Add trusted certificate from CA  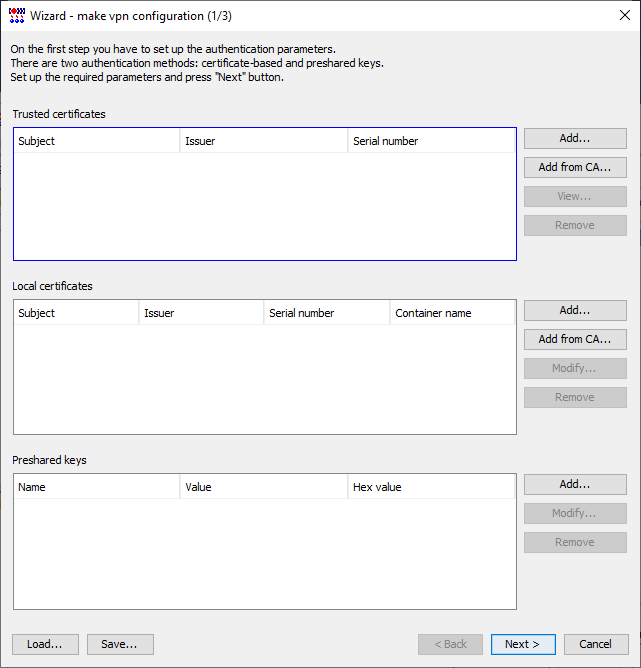pyautogui.click(x=575, y=167)
